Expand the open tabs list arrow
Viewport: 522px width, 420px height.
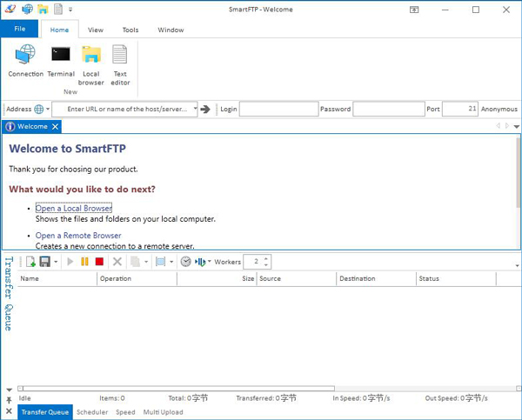(516, 126)
